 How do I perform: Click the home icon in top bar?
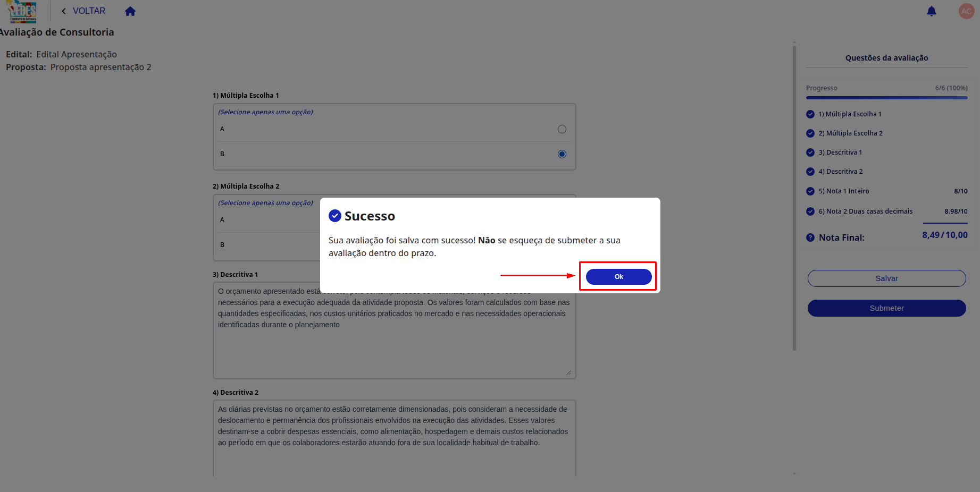(x=130, y=11)
